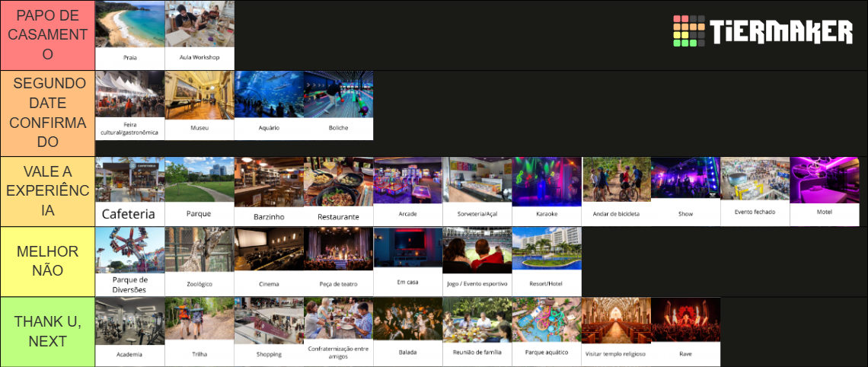868x367 pixels.
Task: Click the Resort/Hotel item
Action: [x=547, y=261]
